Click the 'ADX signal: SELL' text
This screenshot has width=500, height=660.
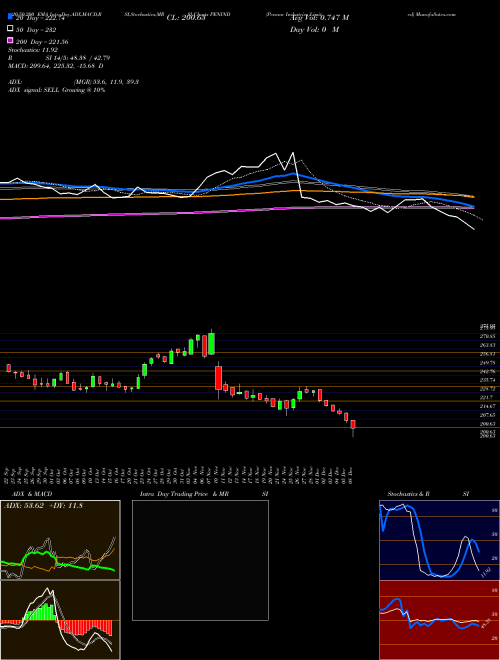pos(34,90)
